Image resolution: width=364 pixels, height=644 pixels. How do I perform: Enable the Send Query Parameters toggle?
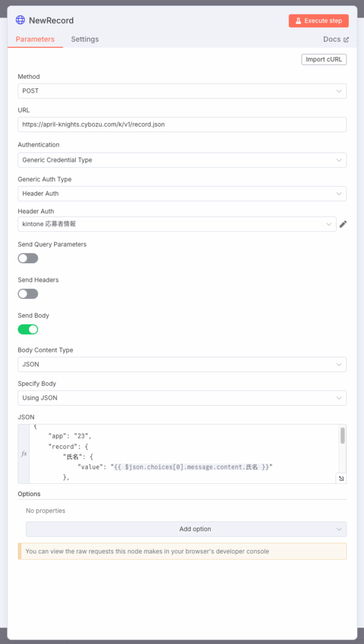coord(28,258)
